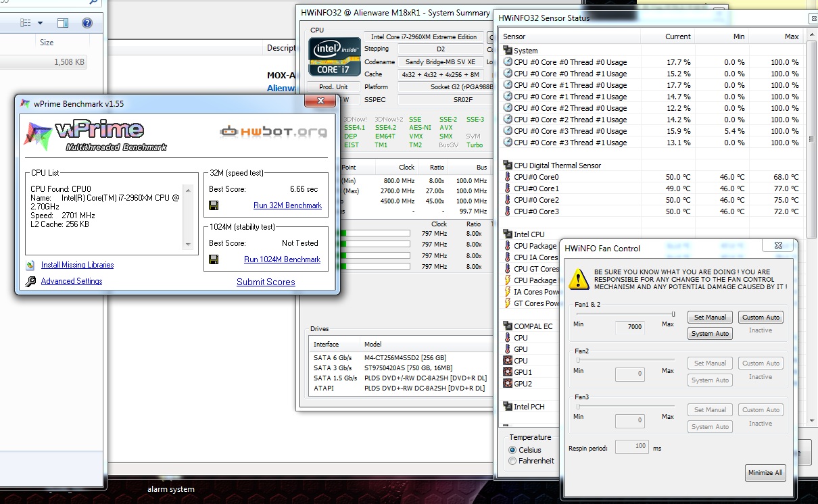Click System Auto for Fan1 & 2
The width and height of the screenshot is (818, 504).
coord(710,334)
